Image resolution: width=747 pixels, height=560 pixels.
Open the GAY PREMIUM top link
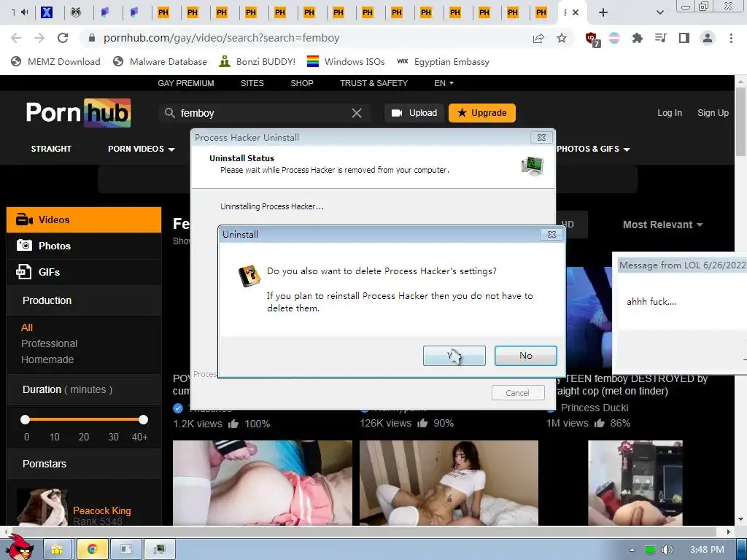tap(186, 83)
